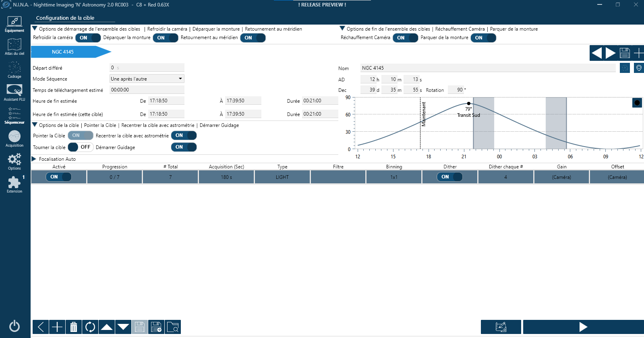Click the location pin icon beside Nom
The width and height of the screenshot is (644, 338).
pos(639,68)
